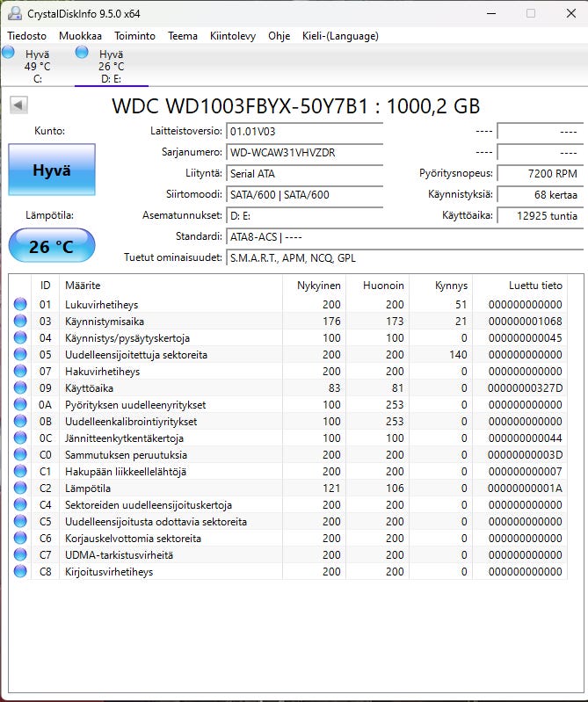588x702 pixels.
Task: Select the Käynnistymisaika attribute name
Action: [105, 322]
